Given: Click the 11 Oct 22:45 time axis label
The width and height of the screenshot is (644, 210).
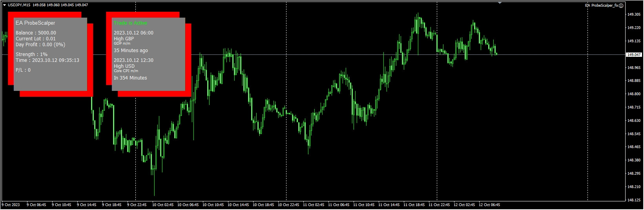Looking at the screenshot, I should (439, 205).
